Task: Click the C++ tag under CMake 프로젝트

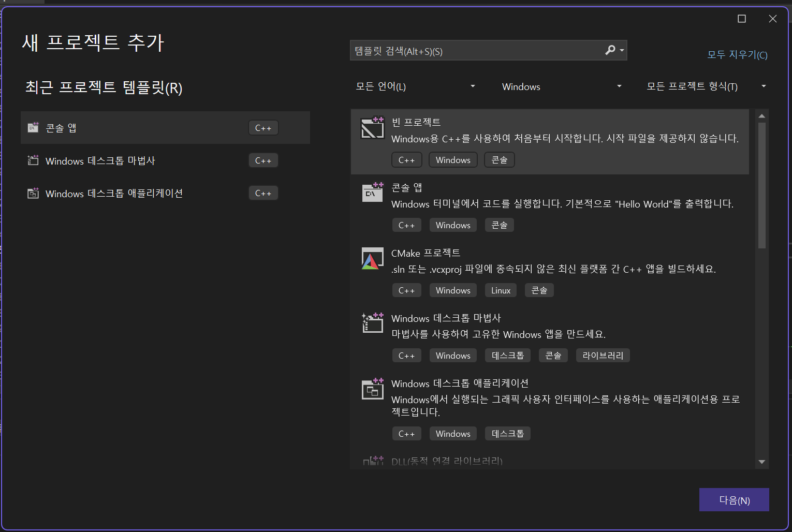Action: [406, 290]
